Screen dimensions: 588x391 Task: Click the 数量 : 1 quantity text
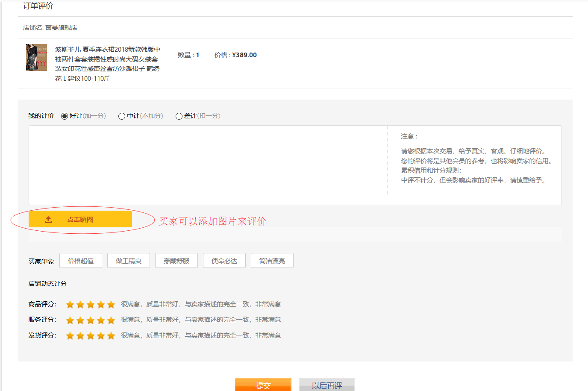click(188, 55)
